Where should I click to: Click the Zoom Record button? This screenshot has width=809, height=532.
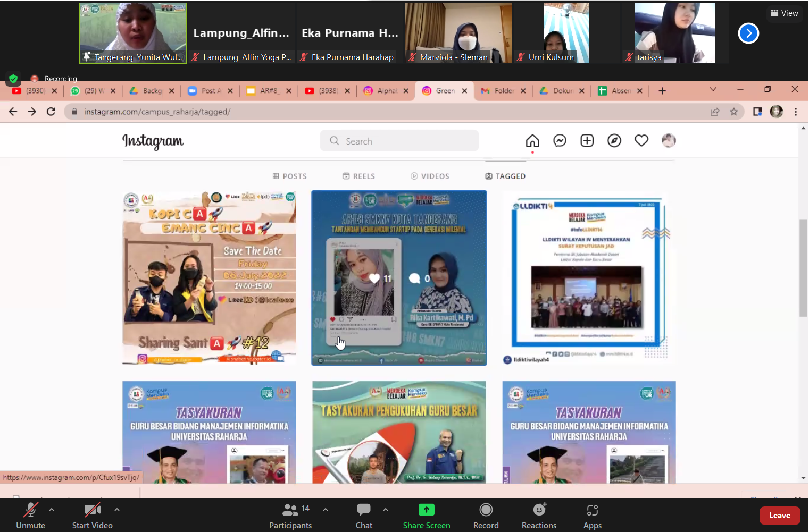(x=486, y=516)
